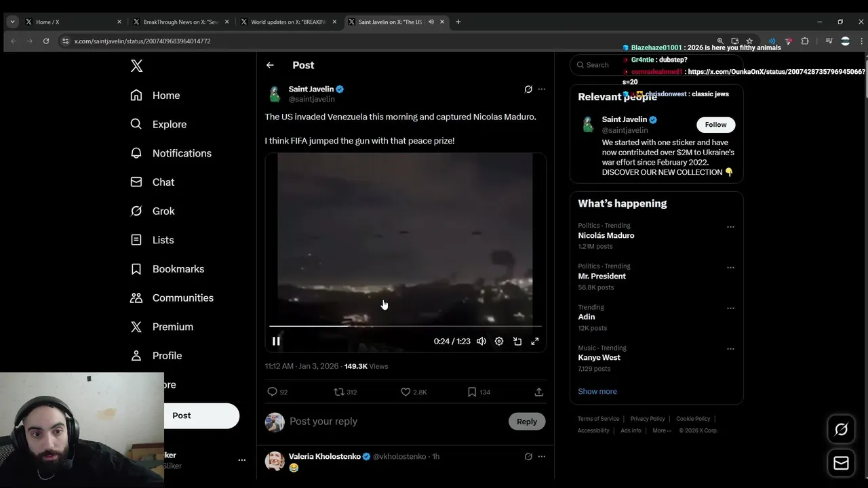The image size is (868, 488).
Task: Click the X logo in sidebar
Action: coord(136,66)
